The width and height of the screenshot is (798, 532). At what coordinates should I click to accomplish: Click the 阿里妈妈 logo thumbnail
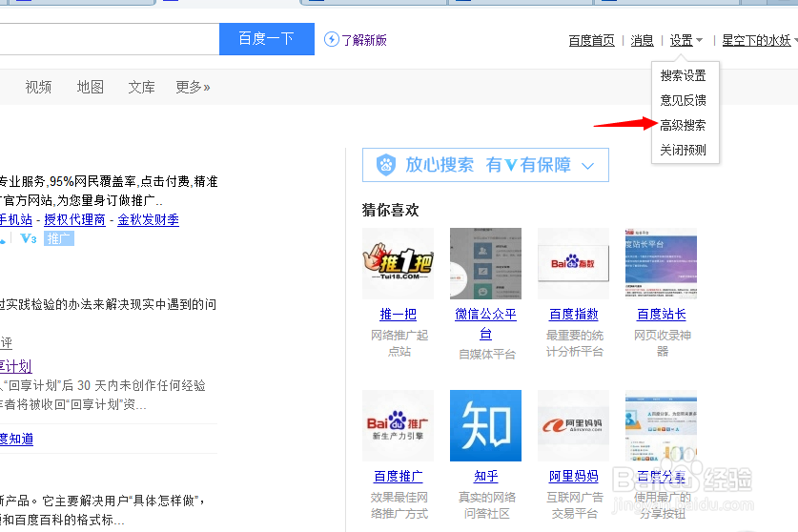[x=573, y=425]
